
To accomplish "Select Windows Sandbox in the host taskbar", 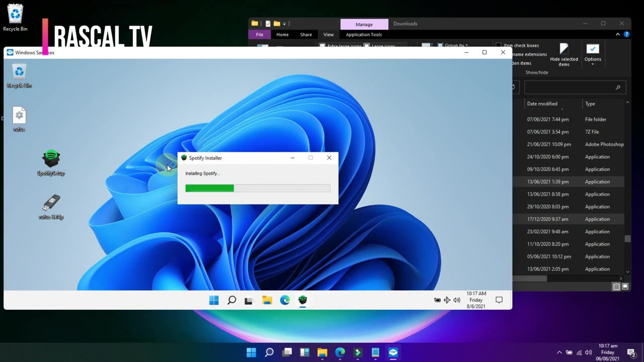I will 393,352.
